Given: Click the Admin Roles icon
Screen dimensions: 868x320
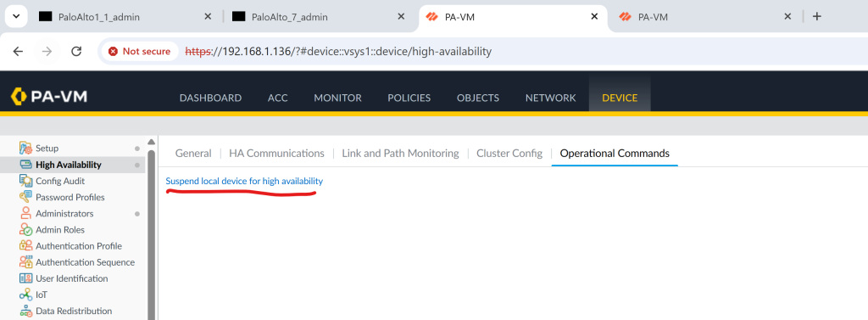Looking at the screenshot, I should [x=26, y=229].
